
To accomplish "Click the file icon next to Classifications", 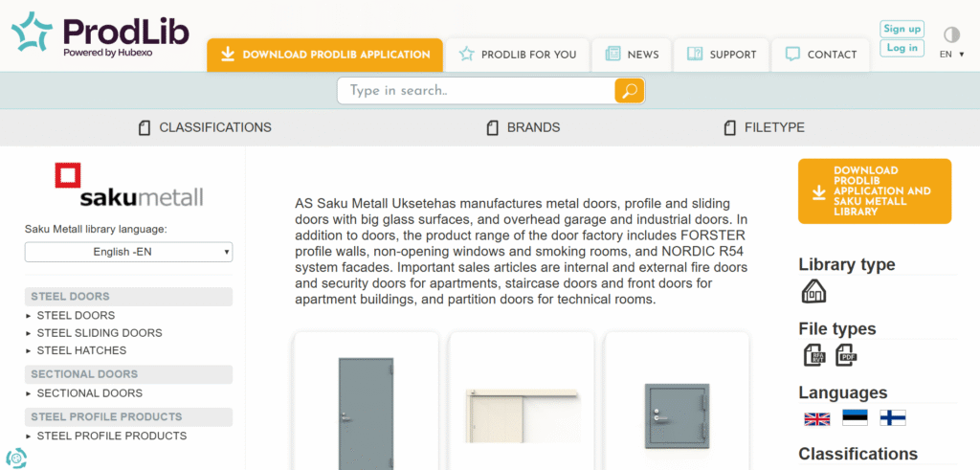I will (145, 129).
